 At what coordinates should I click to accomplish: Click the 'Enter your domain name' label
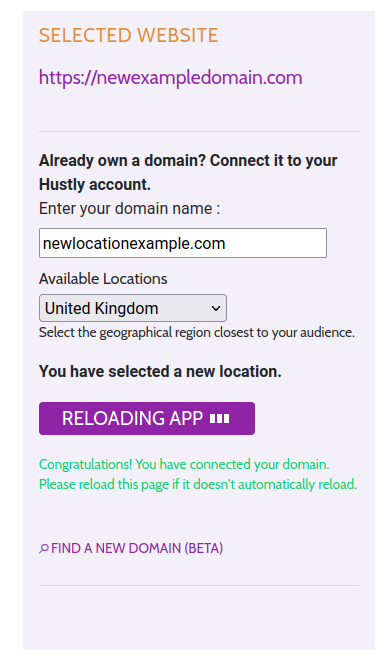(x=129, y=208)
